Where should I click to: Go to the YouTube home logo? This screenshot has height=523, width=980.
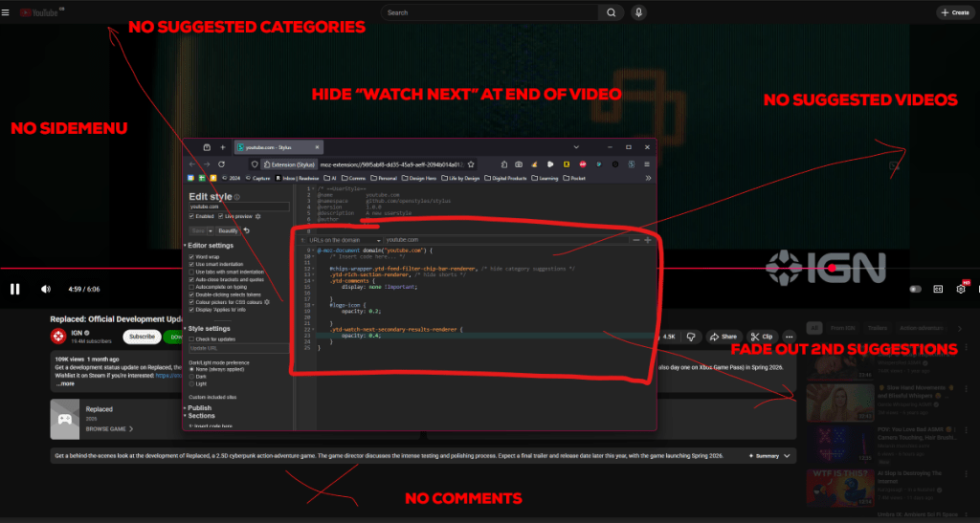click(x=38, y=12)
